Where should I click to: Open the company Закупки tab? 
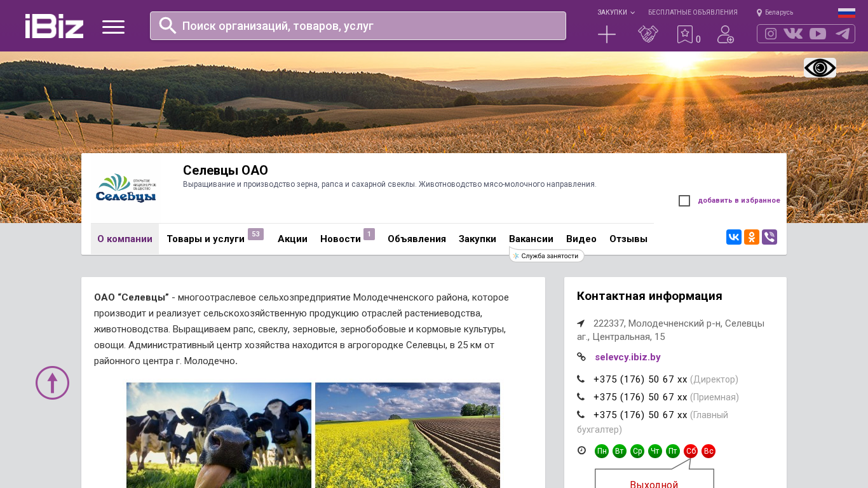click(x=477, y=239)
